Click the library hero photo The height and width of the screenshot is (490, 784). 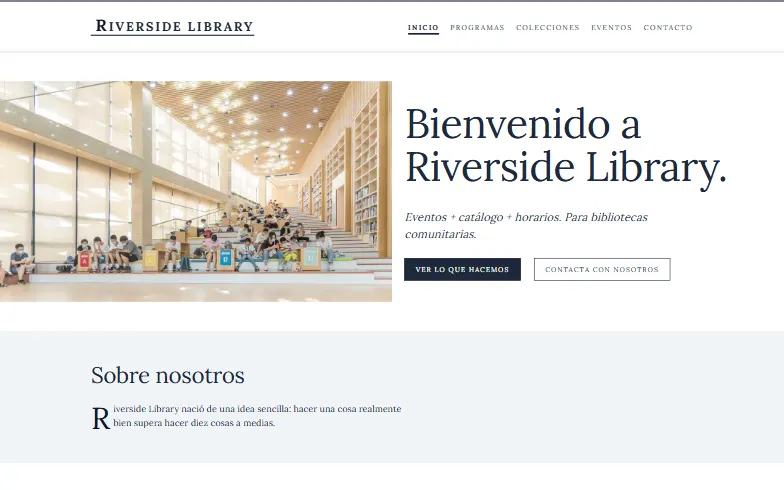[196, 192]
